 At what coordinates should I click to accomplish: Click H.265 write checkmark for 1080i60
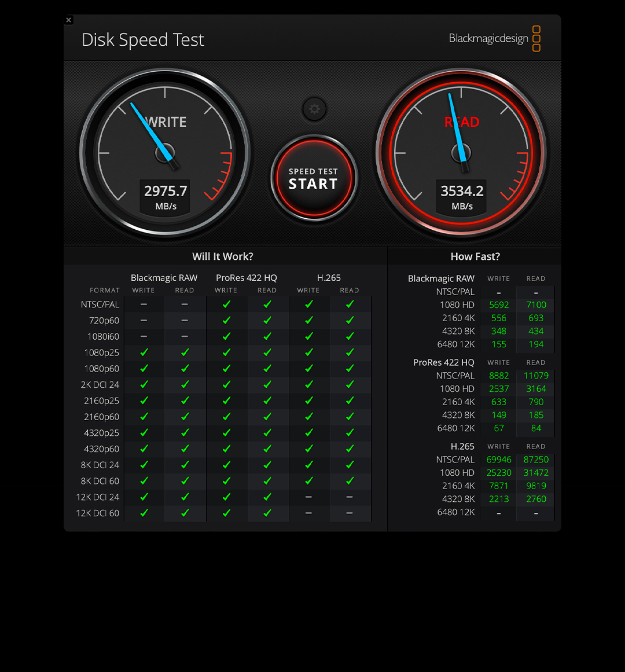308,336
